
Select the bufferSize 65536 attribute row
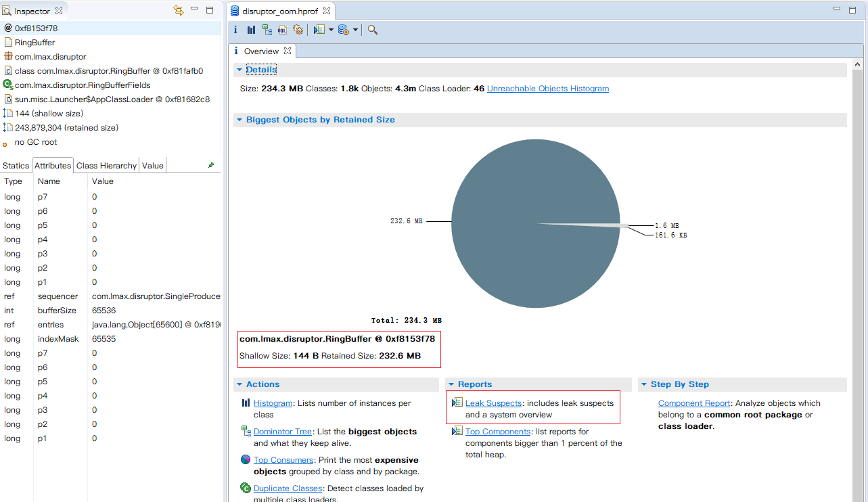tap(111, 311)
